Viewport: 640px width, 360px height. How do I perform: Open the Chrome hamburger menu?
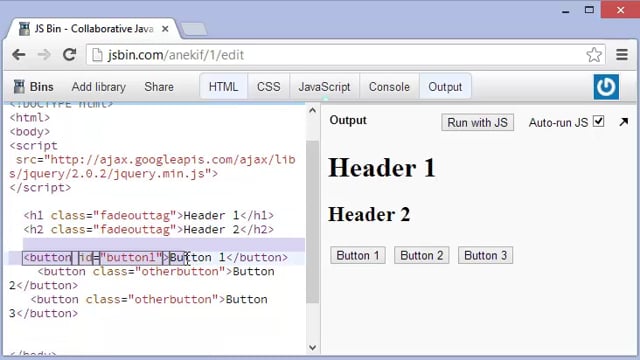pyautogui.click(x=622, y=54)
